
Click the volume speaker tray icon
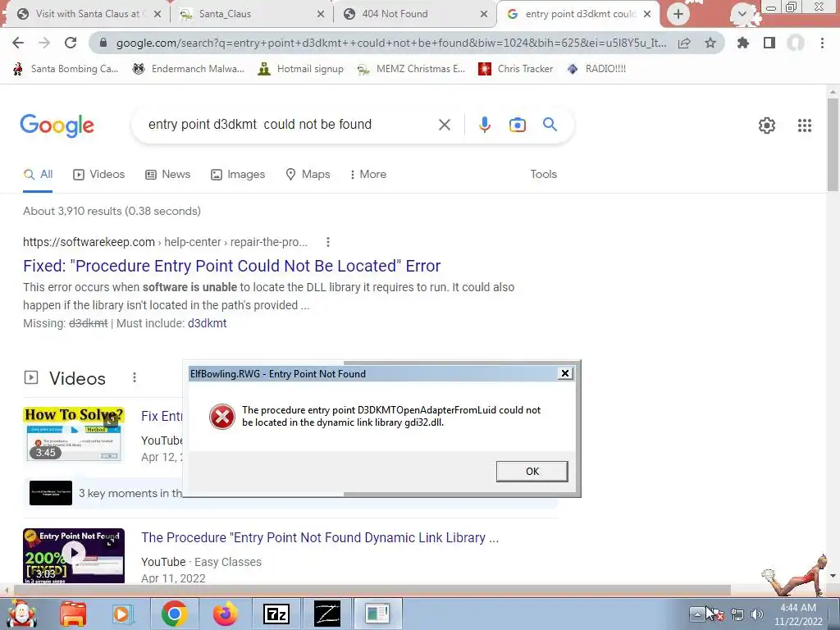(x=756, y=614)
